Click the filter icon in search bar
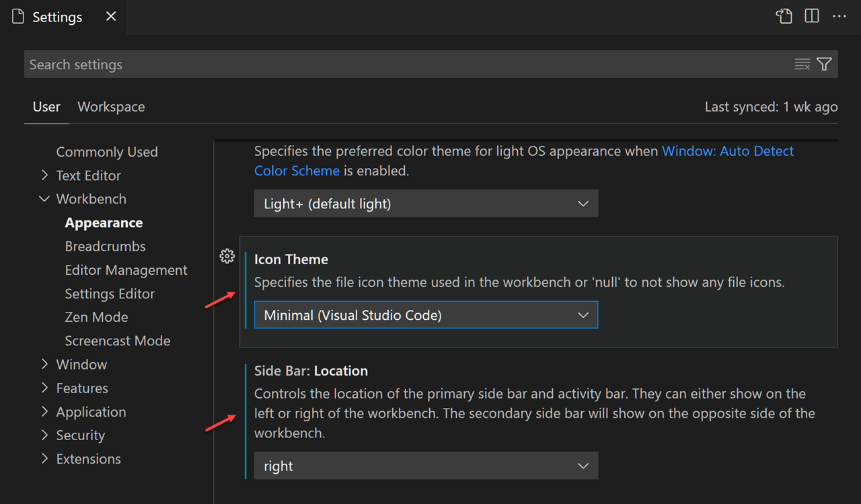Screen dimensions: 861x504 pyautogui.click(x=824, y=64)
